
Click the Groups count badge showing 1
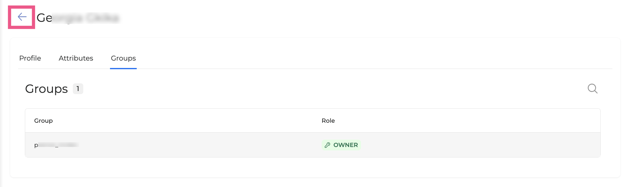click(x=78, y=89)
